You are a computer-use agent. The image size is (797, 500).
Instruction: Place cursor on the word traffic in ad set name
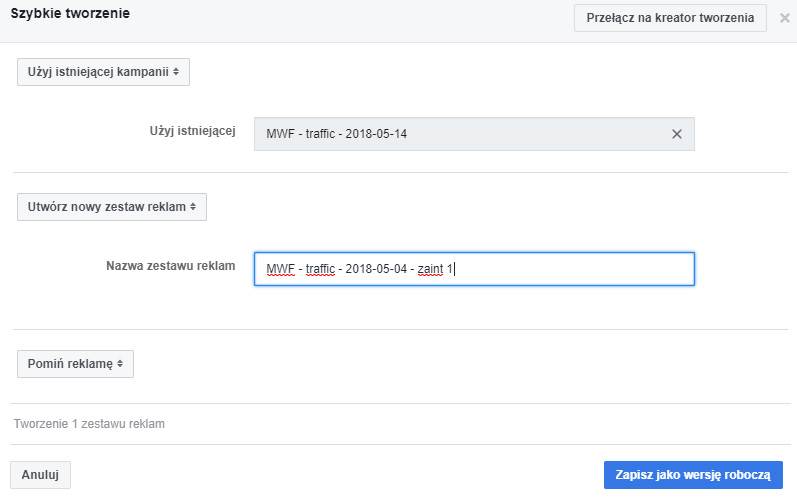pos(320,269)
